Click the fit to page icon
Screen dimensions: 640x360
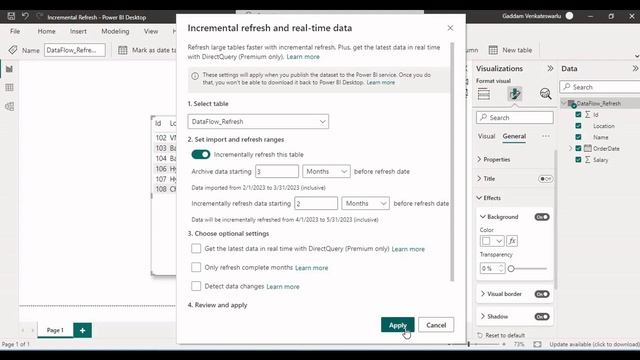[x=537, y=344]
